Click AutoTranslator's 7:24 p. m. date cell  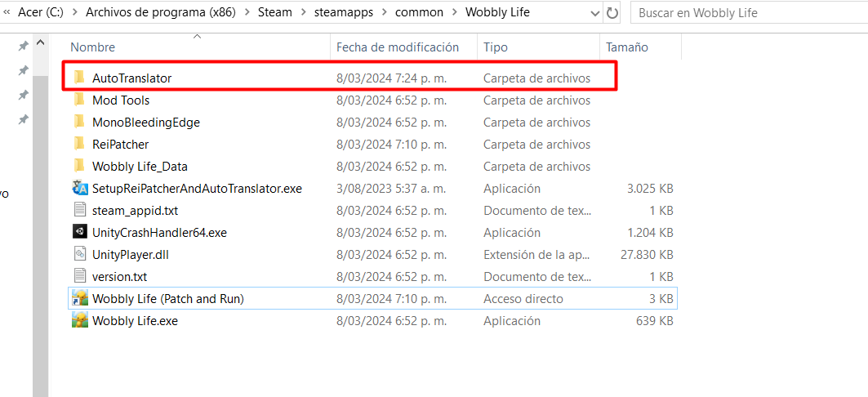(391, 78)
